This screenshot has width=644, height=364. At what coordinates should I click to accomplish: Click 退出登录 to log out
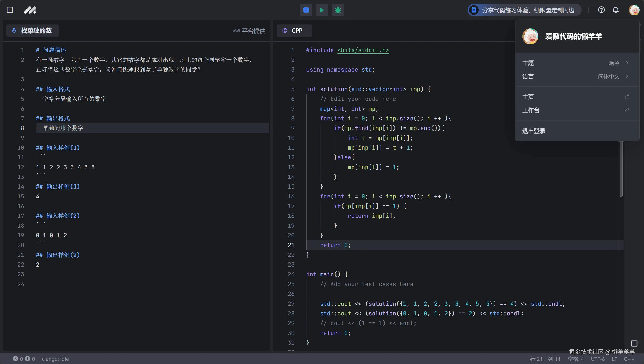click(534, 131)
